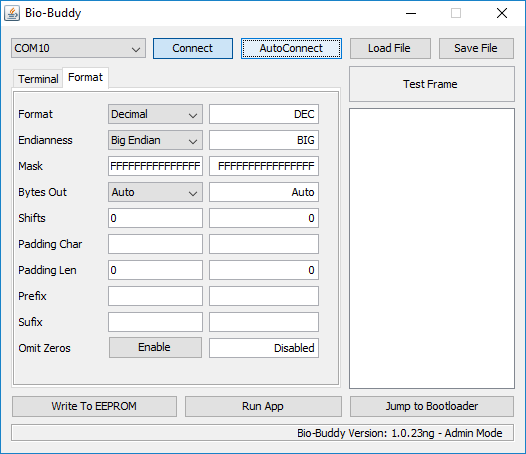Click the Shifts input field
Screen dimensions: 526x454
click(155, 218)
